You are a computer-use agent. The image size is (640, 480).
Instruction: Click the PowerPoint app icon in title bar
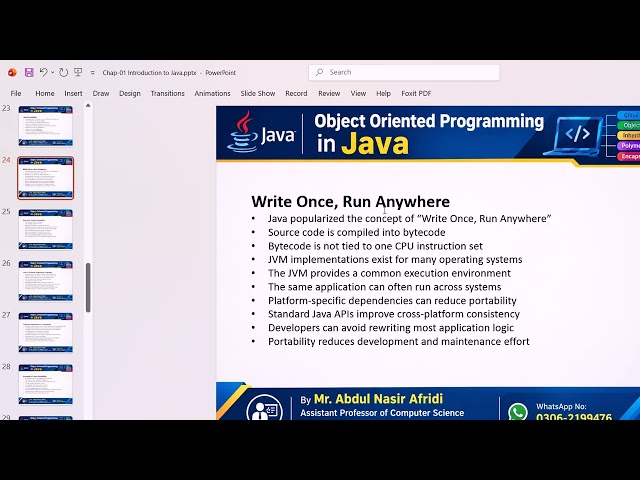12,73
